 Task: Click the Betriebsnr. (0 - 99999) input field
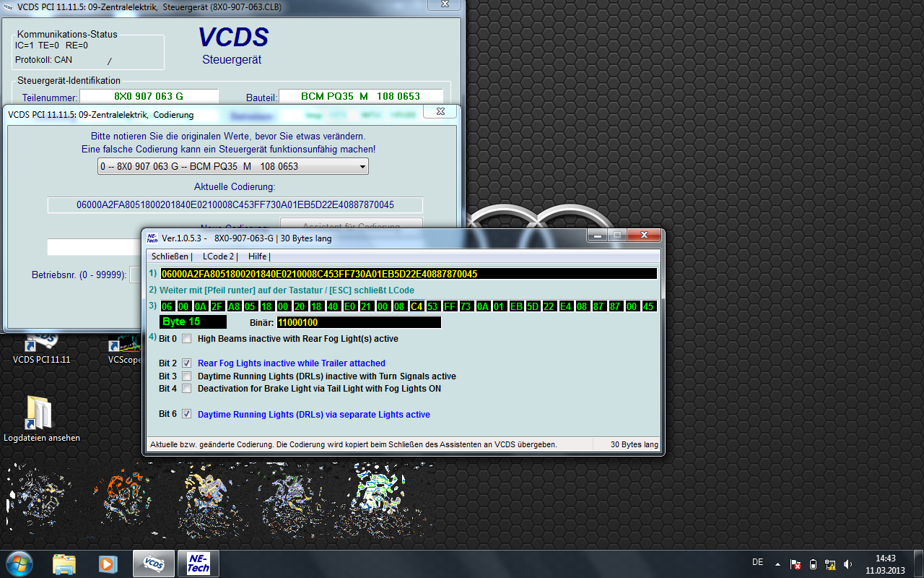(136, 275)
